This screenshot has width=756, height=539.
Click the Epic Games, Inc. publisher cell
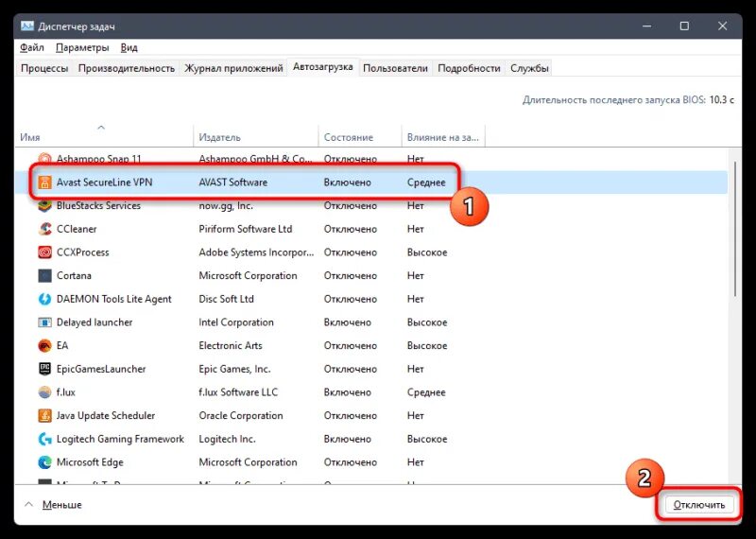234,369
